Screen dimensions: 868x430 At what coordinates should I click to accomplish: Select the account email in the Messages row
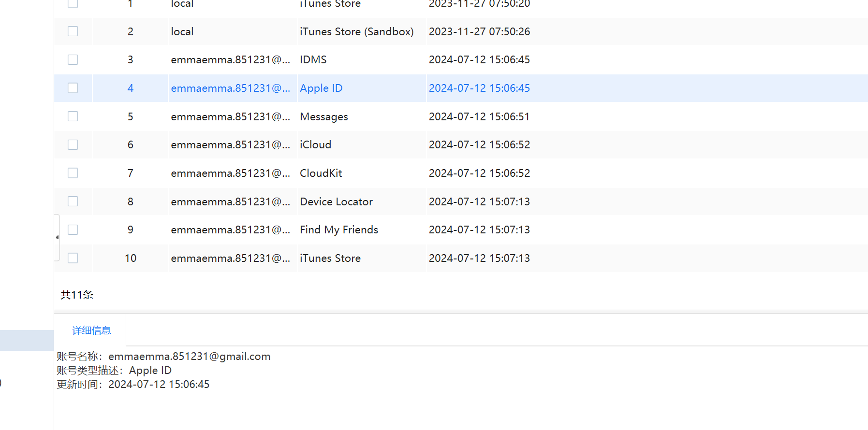(231, 116)
